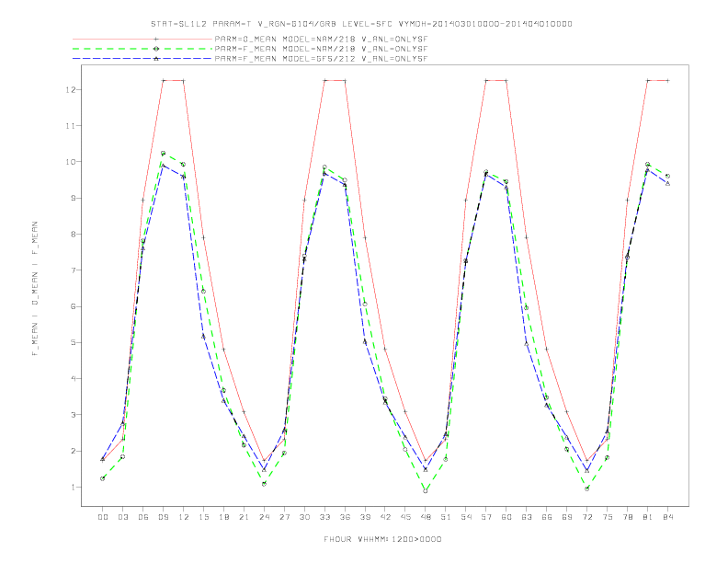Click y-axis tick label 3
The width and height of the screenshot is (728, 563).
(x=73, y=415)
